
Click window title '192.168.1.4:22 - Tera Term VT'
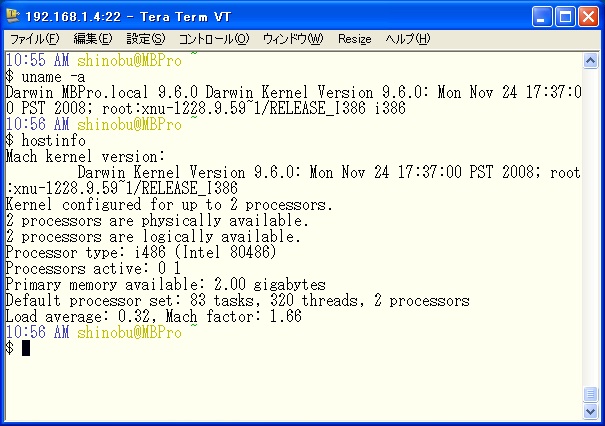coord(128,17)
